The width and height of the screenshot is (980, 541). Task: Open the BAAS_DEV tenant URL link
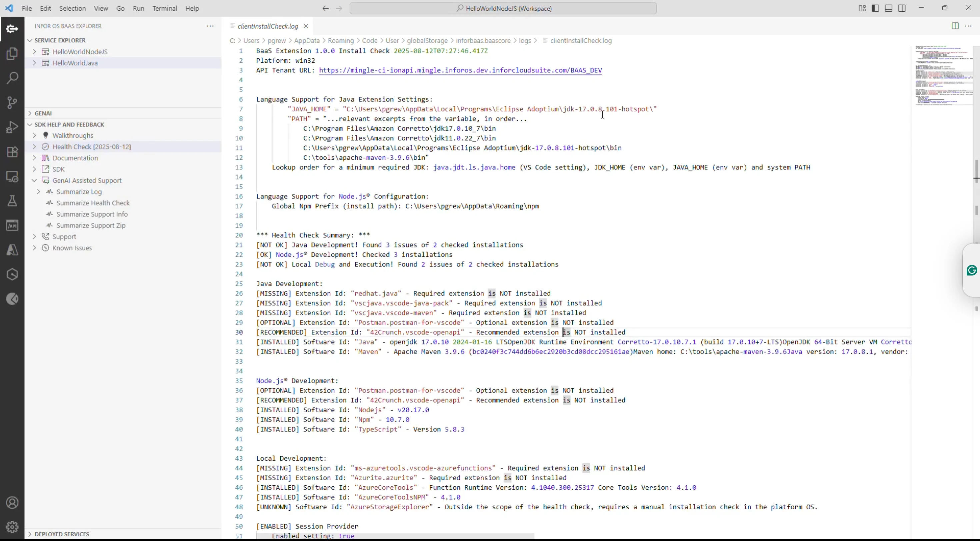(460, 70)
